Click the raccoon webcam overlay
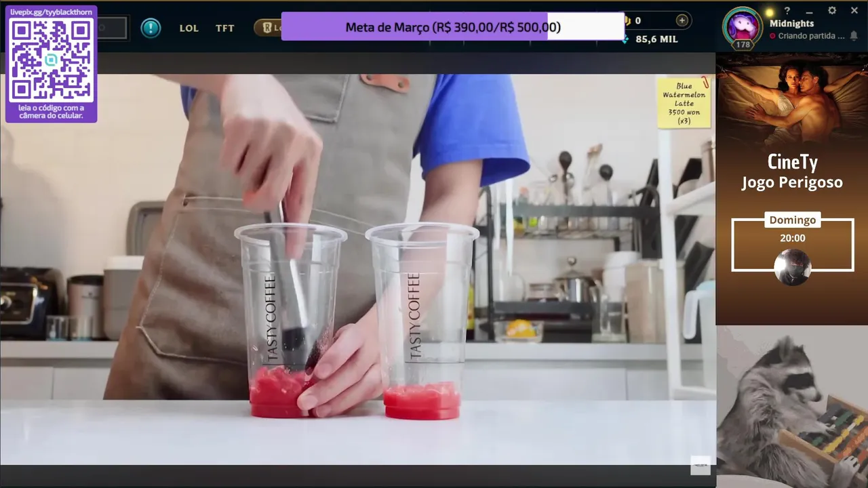Image resolution: width=868 pixels, height=488 pixels. click(x=792, y=407)
